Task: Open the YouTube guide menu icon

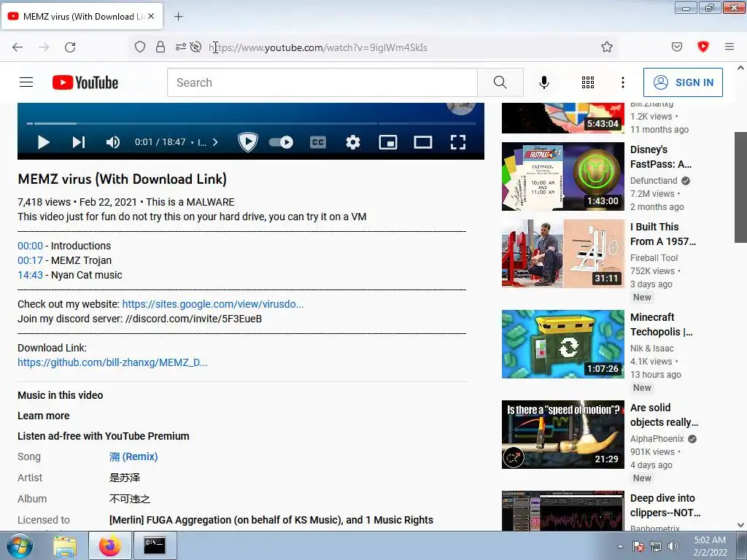Action: click(26, 82)
